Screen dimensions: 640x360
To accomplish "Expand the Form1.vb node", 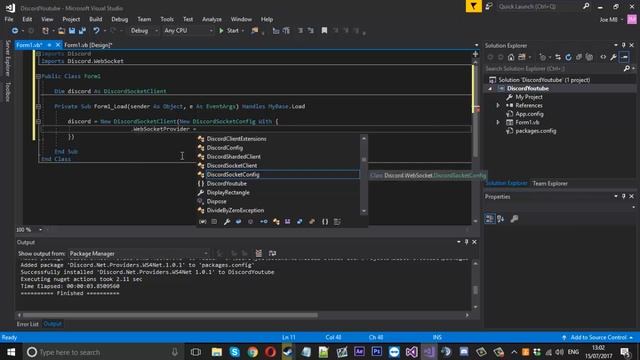I will [498, 122].
